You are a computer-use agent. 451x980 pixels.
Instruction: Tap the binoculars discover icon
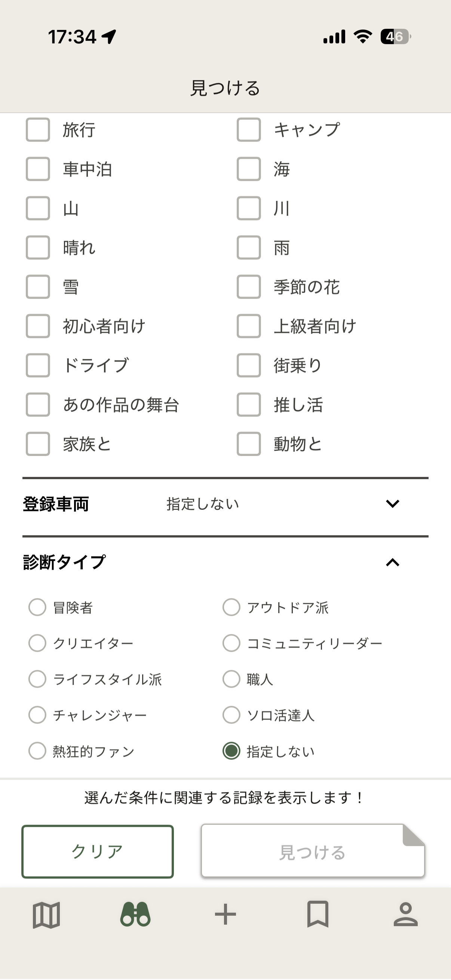pyautogui.click(x=135, y=914)
